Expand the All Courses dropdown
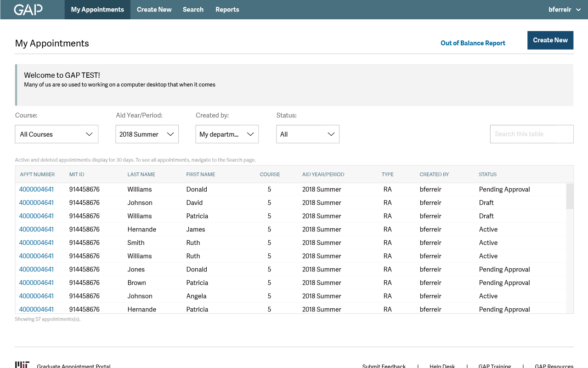 (57, 134)
